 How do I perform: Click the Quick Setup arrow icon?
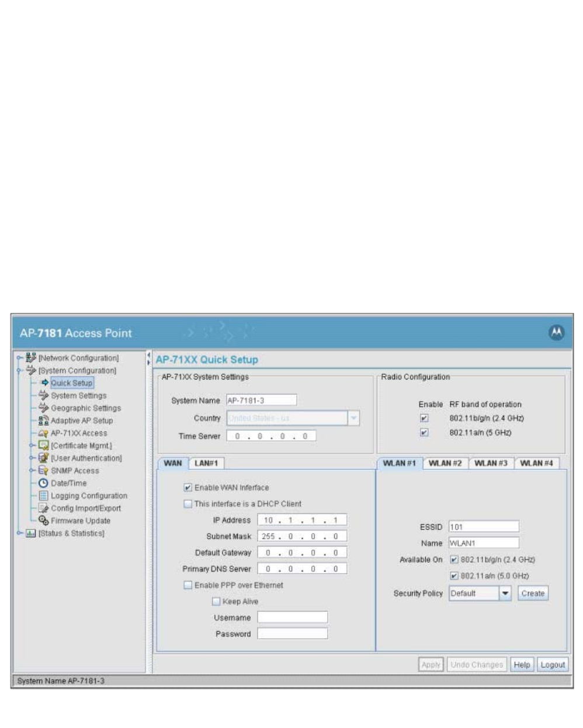point(45,382)
